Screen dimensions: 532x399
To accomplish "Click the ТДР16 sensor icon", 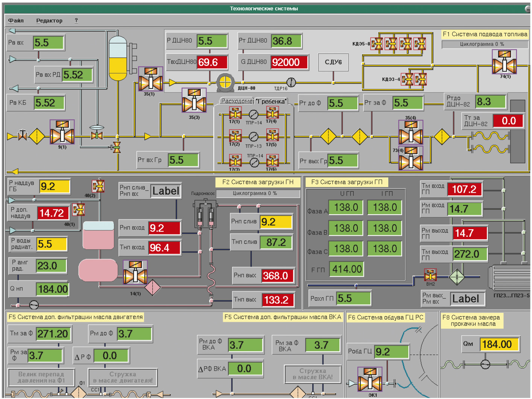I will coord(291,82).
